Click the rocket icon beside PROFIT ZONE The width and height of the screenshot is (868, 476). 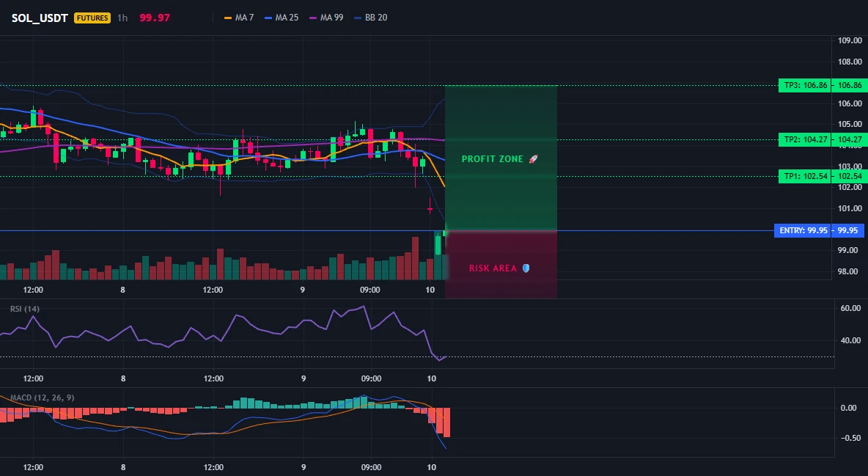pos(533,159)
